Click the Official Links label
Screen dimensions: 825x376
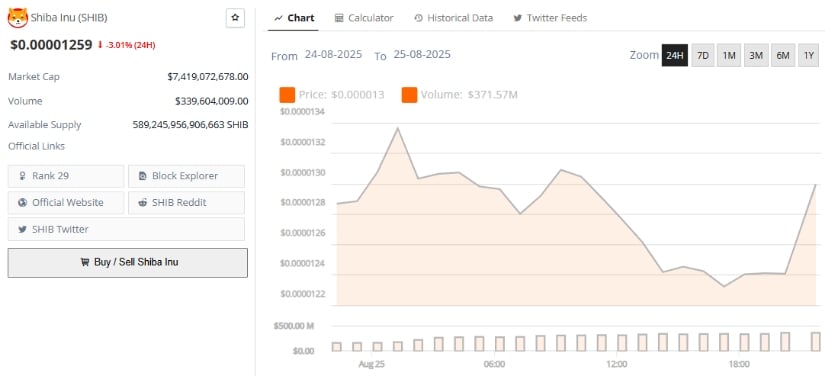36,146
